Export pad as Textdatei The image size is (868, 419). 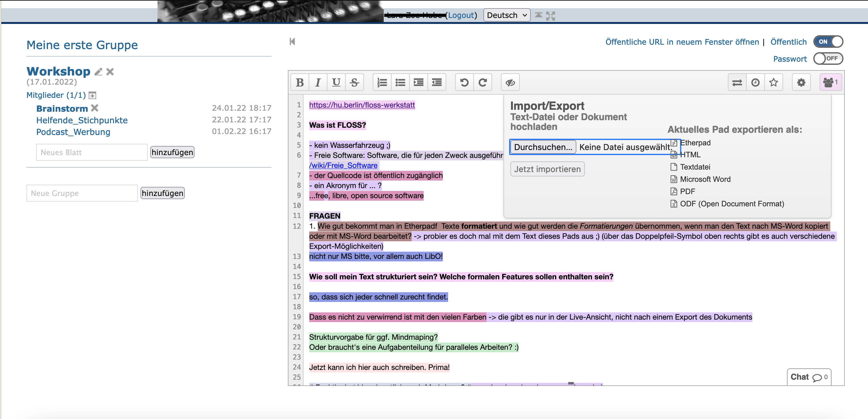pos(690,167)
